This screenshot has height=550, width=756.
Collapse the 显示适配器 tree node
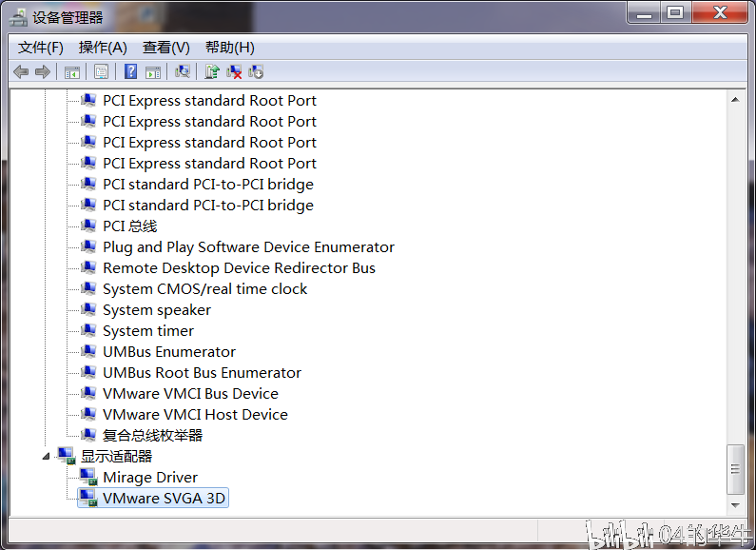click(x=46, y=456)
